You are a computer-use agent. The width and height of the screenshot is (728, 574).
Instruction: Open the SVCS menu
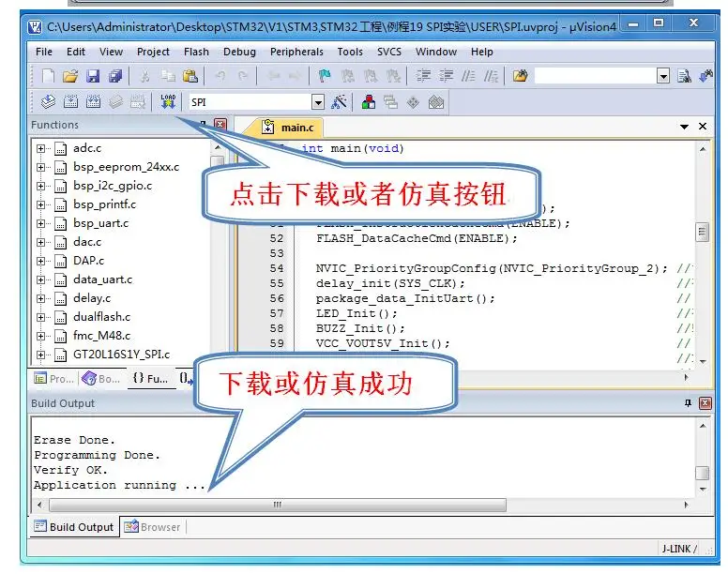(389, 52)
